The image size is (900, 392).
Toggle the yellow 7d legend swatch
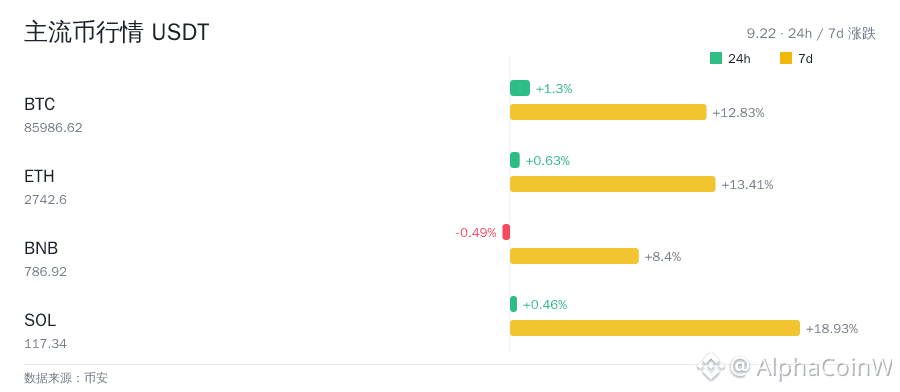(x=786, y=58)
